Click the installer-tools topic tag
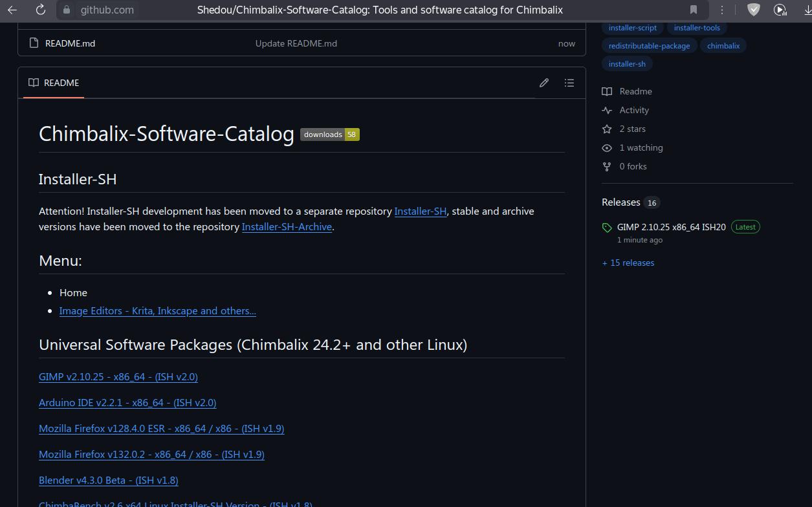812x507 pixels. click(697, 28)
